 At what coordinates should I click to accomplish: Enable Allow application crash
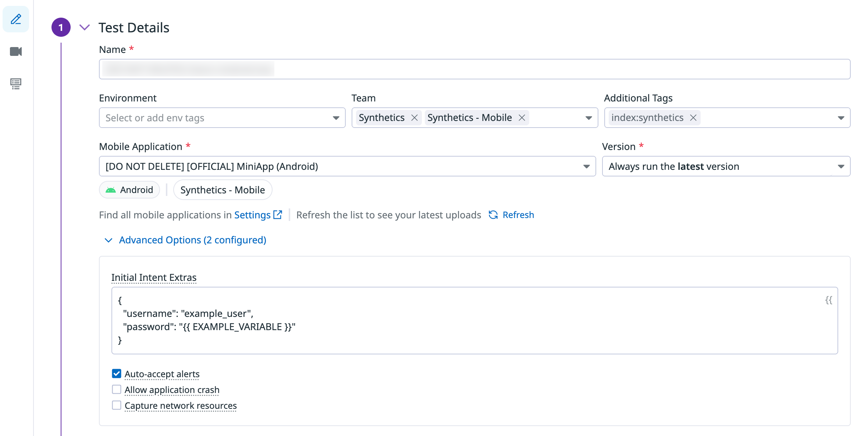coord(117,389)
